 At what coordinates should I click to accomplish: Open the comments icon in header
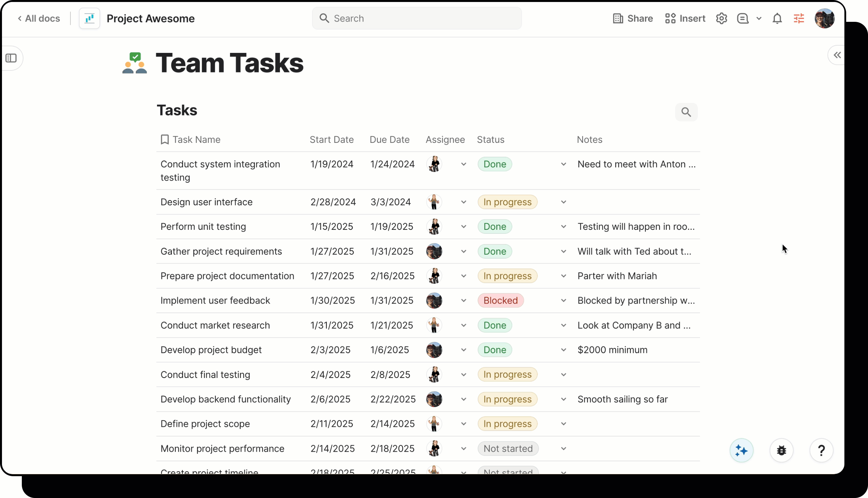(742, 19)
